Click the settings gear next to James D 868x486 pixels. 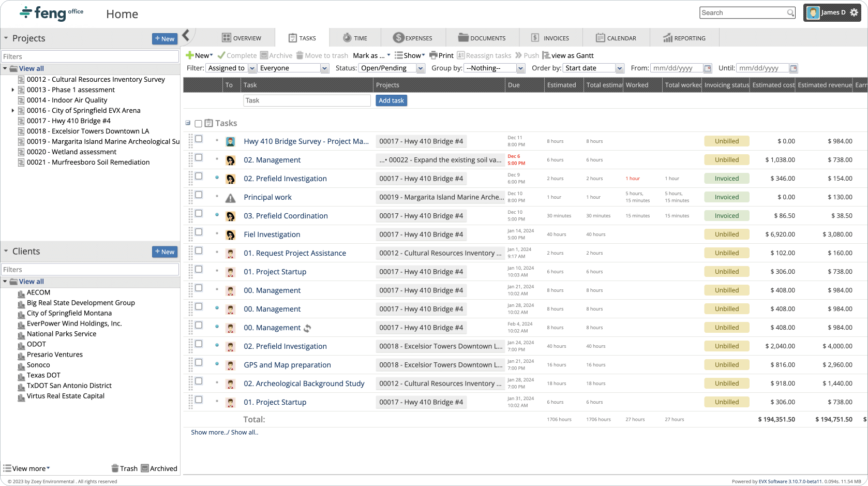point(854,13)
